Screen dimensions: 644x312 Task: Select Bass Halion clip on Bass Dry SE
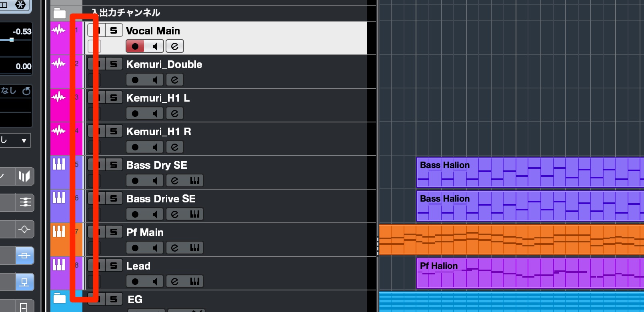coord(530,172)
